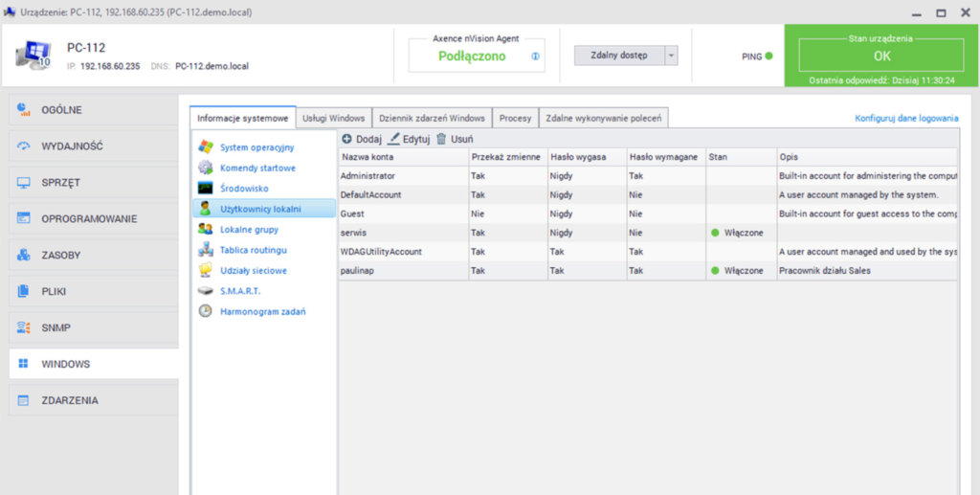Image resolution: width=980 pixels, height=495 pixels.
Task: Sort by Opis column header
Action: tap(867, 157)
